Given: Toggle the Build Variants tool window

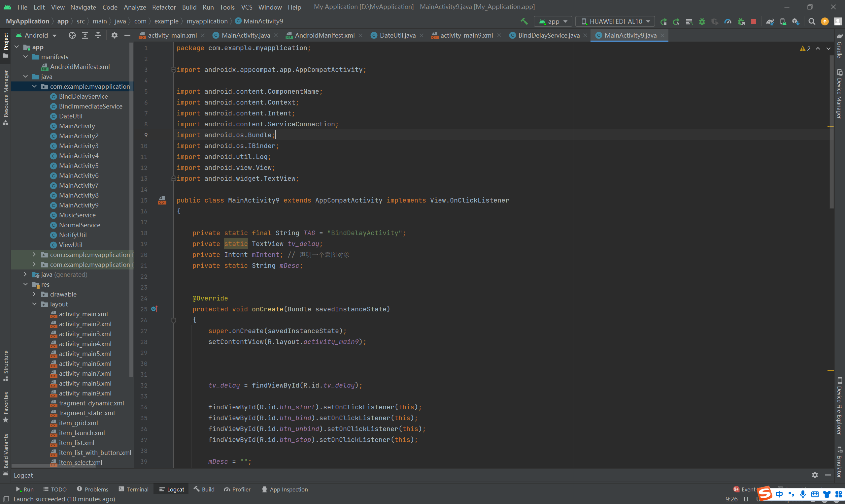Looking at the screenshot, I should pyautogui.click(x=5, y=454).
